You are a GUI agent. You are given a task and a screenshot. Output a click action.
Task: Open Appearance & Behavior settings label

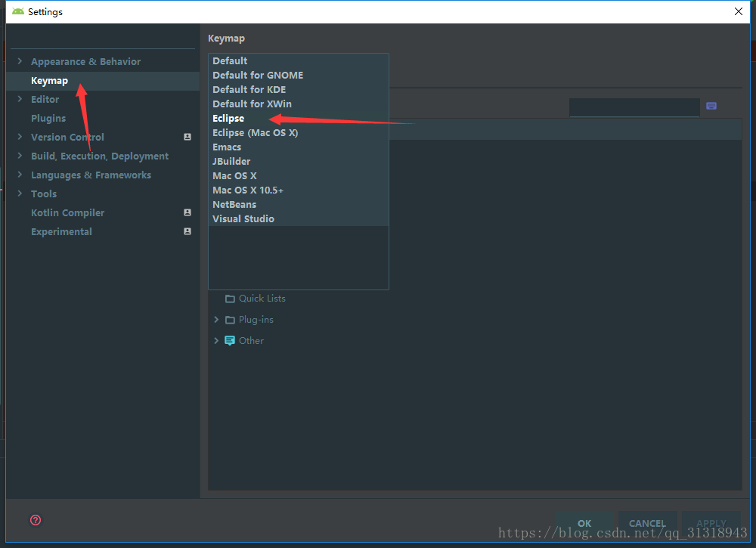[86, 62]
